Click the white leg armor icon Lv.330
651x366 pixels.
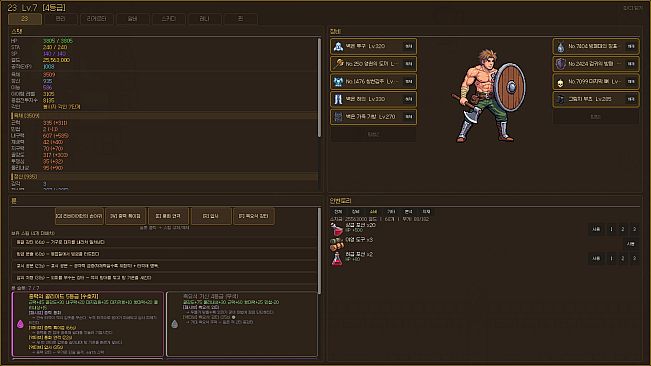[x=338, y=99]
